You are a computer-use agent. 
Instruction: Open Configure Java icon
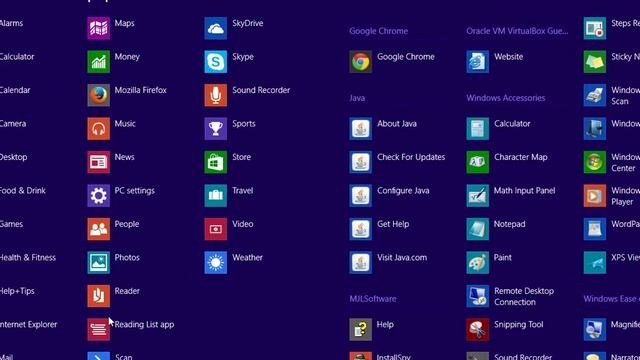[360, 196]
